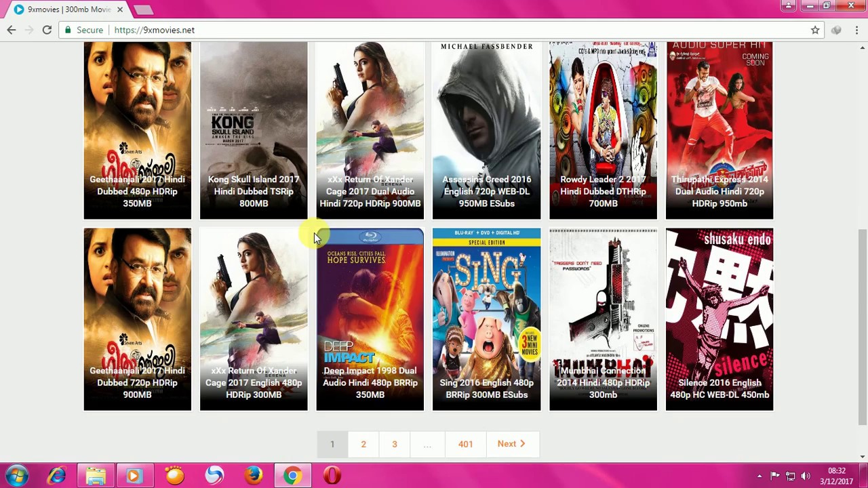Open Deep Impact 1998 Dual Audio Hindi 480p
Viewport: 868px width, 488px height.
click(370, 319)
